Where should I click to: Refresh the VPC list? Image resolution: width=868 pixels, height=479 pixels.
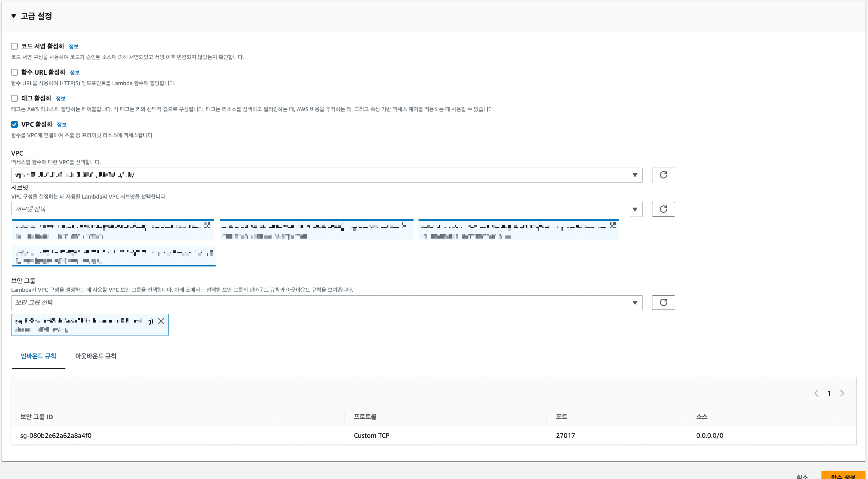tap(663, 175)
